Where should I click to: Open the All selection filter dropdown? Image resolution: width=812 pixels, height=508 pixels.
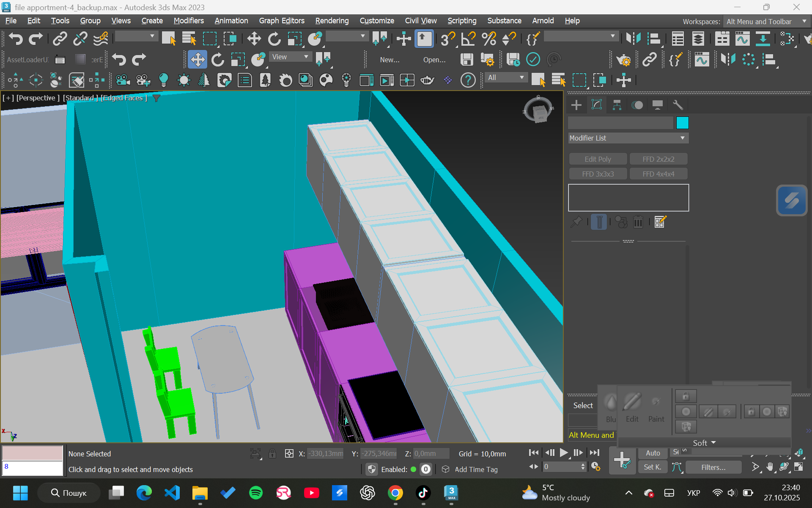coord(506,77)
